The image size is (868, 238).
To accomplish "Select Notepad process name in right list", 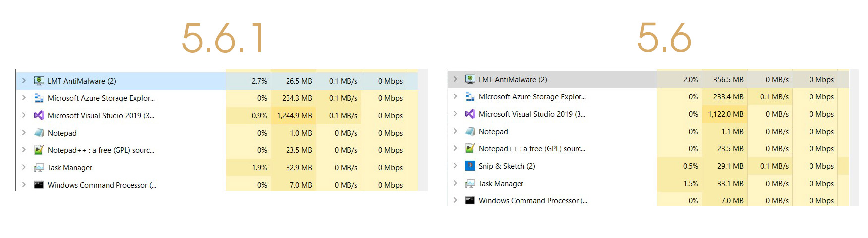I will point(493,132).
